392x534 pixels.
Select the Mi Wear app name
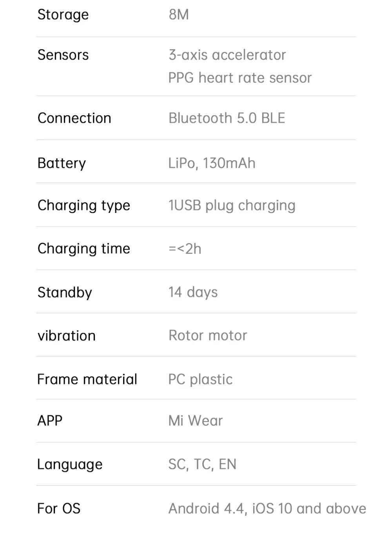tap(195, 421)
